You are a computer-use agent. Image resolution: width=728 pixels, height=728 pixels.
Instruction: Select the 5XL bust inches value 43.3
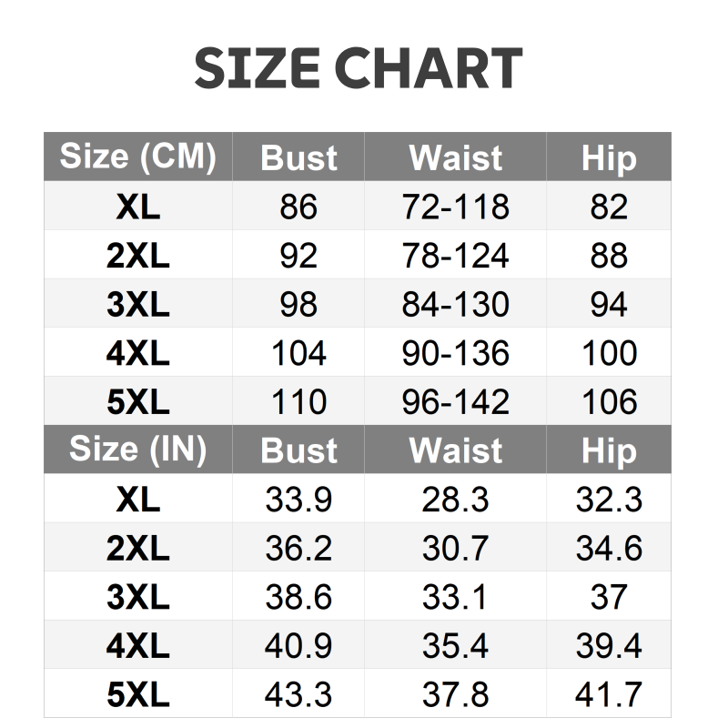click(298, 694)
